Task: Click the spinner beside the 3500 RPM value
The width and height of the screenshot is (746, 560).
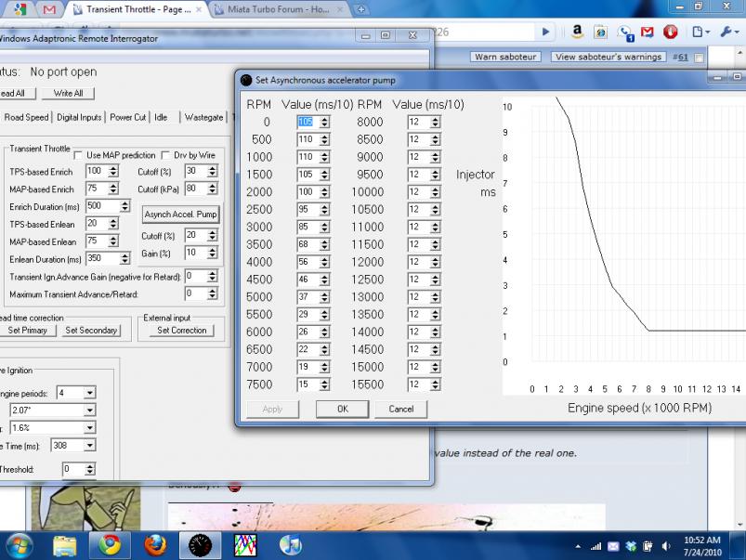Action: coord(324,245)
